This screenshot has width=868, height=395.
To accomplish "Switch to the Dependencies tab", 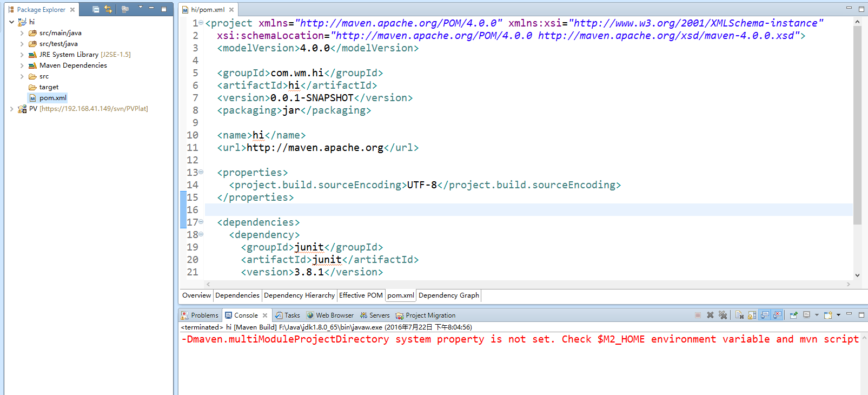I will pos(237,295).
